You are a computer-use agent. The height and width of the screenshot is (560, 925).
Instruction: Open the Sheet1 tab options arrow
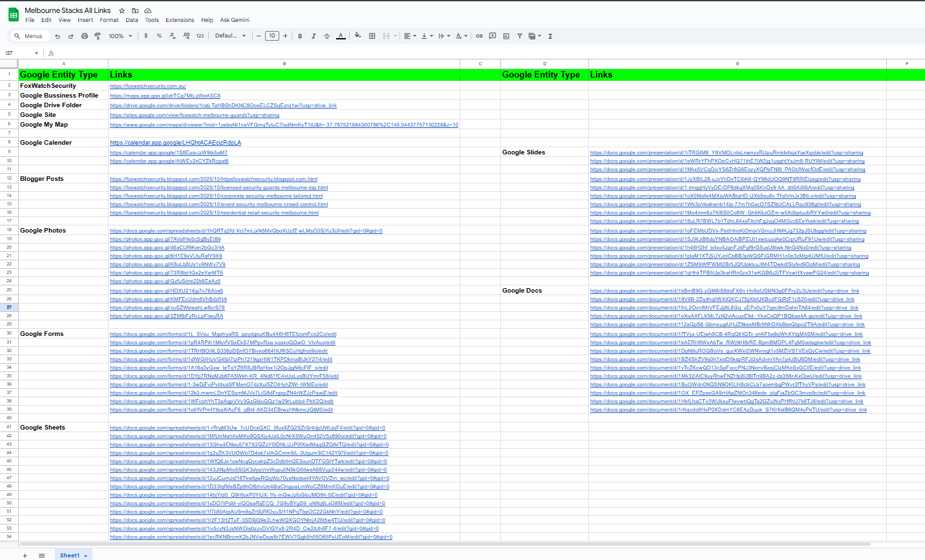tap(85, 556)
